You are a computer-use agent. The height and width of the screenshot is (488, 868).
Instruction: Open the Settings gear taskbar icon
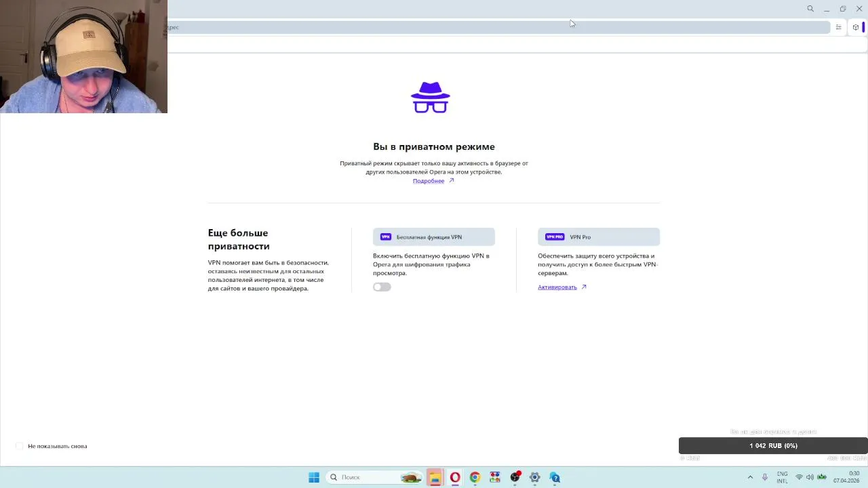535,477
